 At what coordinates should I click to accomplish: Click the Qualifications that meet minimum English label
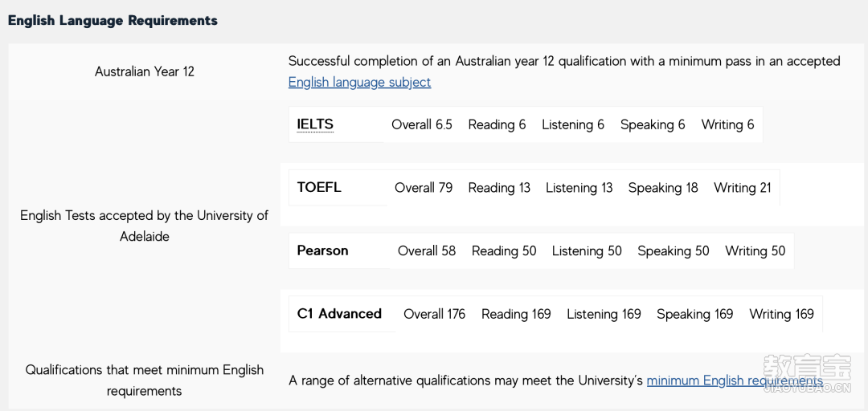(x=145, y=380)
